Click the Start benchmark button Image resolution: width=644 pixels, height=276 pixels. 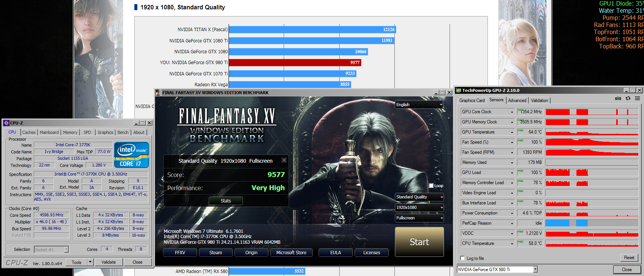pos(419,242)
